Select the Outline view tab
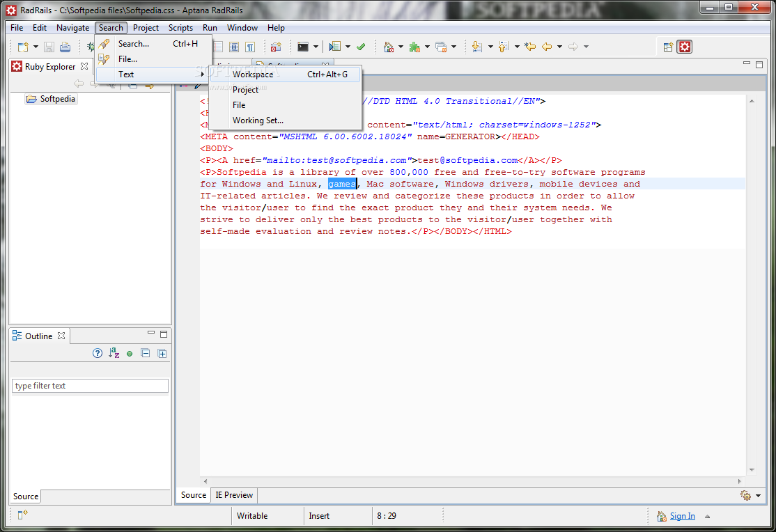776x532 pixels. coord(38,336)
